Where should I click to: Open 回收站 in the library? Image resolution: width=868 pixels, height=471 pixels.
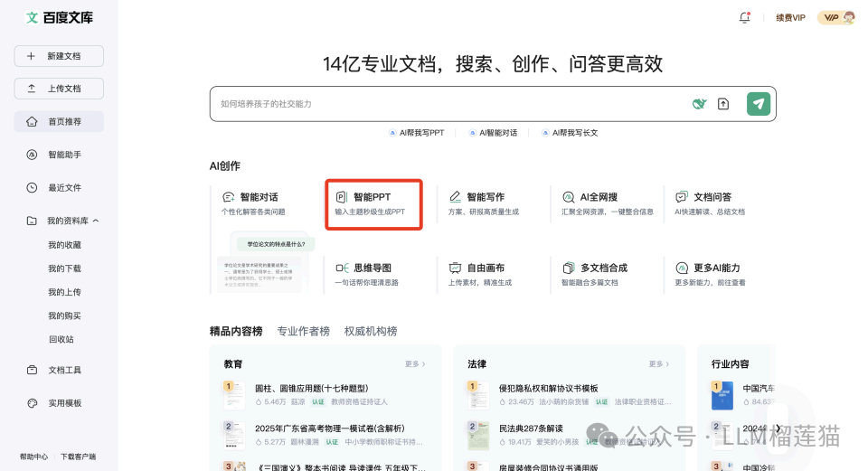(x=61, y=339)
